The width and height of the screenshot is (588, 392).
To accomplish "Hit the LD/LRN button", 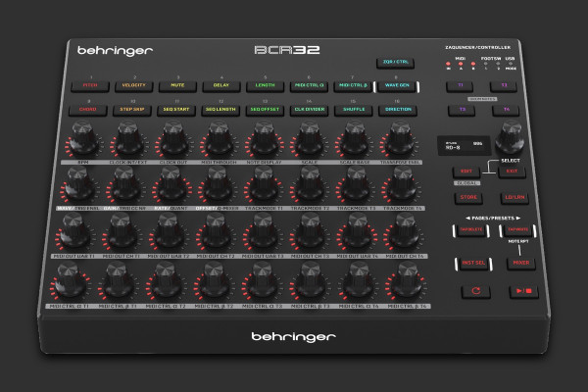I will point(514,198).
